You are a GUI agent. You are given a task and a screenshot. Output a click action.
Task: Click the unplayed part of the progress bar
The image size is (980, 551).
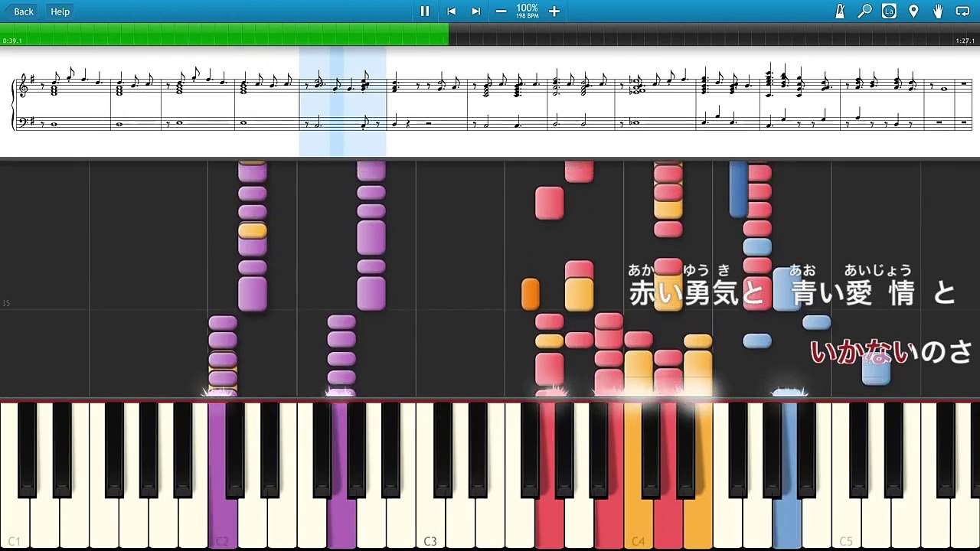(714, 34)
